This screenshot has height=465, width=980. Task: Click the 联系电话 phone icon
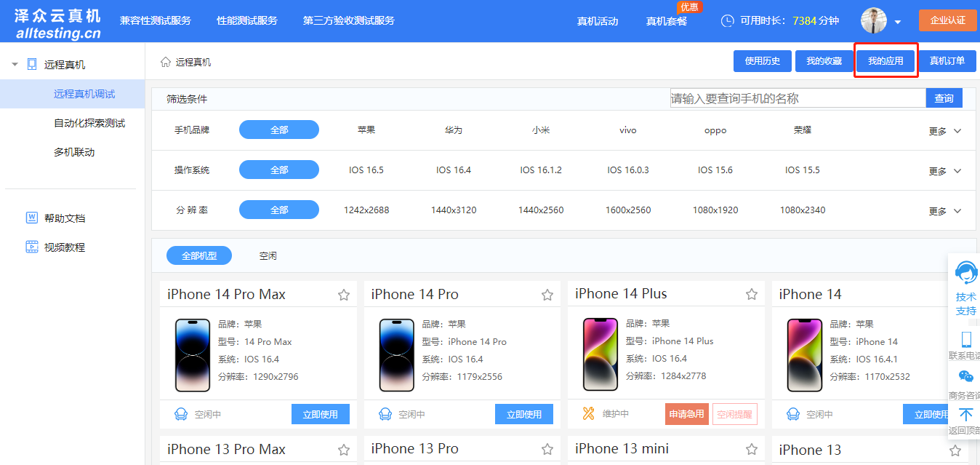click(966, 339)
